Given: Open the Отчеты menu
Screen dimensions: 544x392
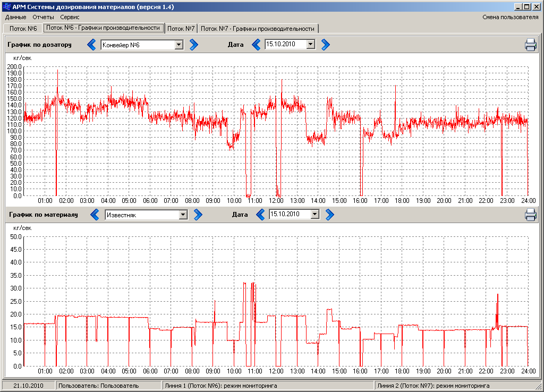Looking at the screenshot, I should pos(43,17).
